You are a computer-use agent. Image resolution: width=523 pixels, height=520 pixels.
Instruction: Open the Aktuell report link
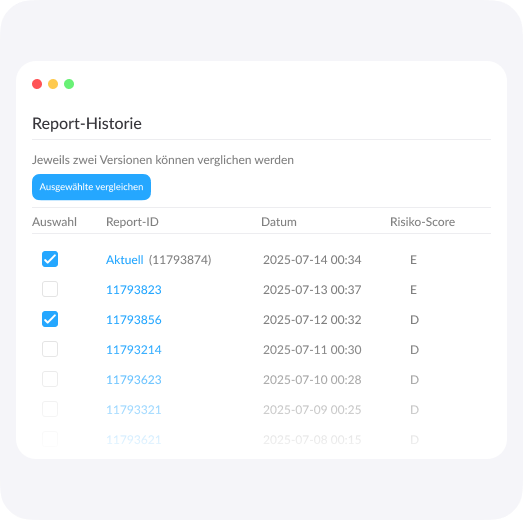125,259
